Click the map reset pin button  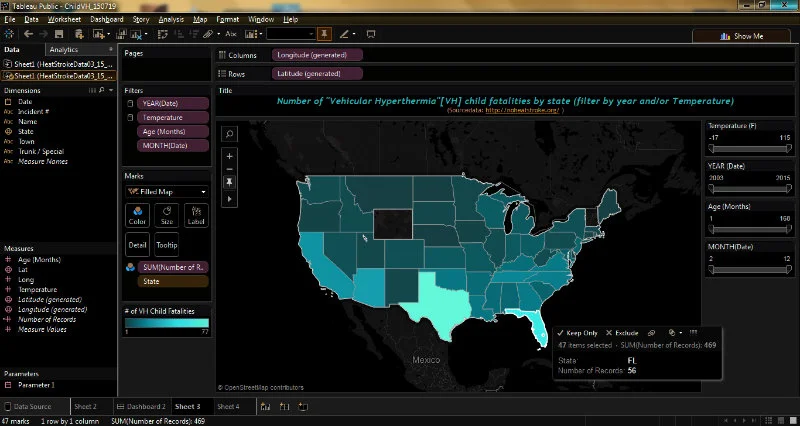230,182
